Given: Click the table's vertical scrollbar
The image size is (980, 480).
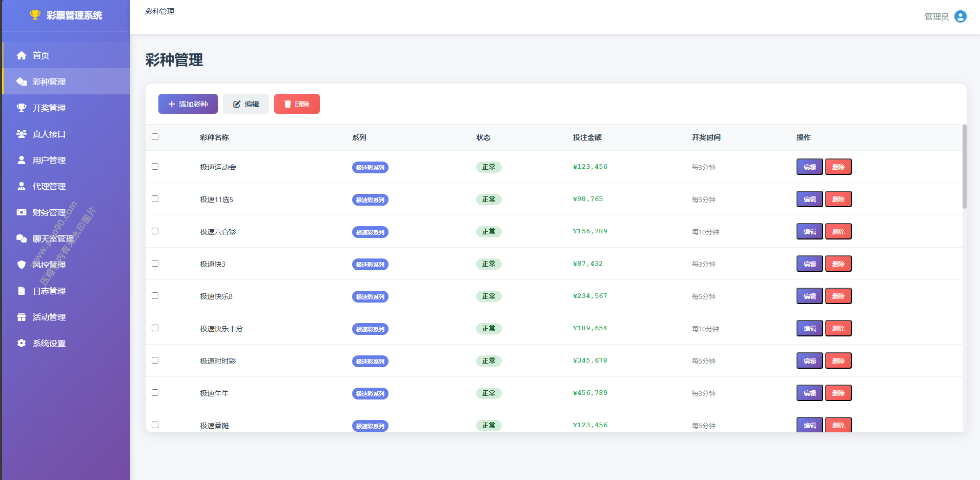Looking at the screenshot, I should click(964, 167).
